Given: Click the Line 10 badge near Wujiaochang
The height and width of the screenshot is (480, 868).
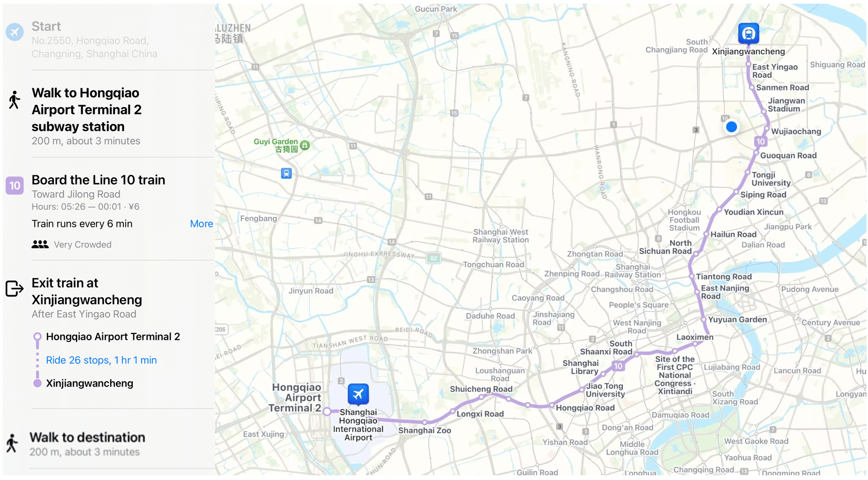Looking at the screenshot, I should (760, 141).
